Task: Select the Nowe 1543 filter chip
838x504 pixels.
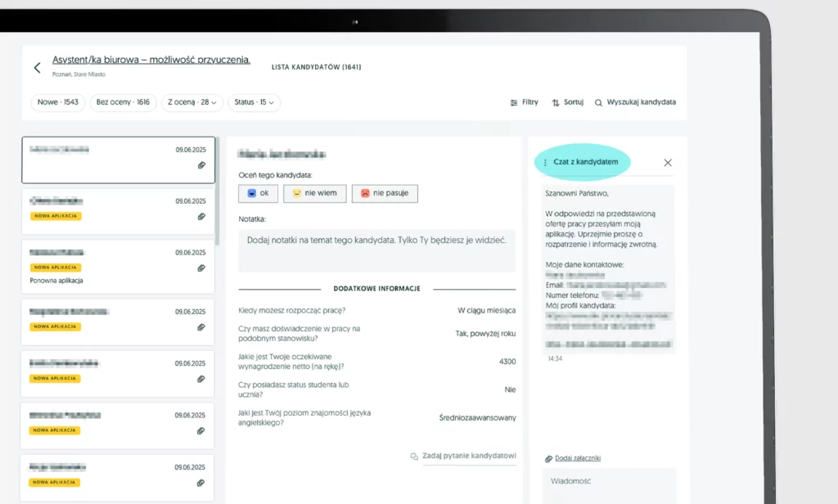Action: [58, 102]
